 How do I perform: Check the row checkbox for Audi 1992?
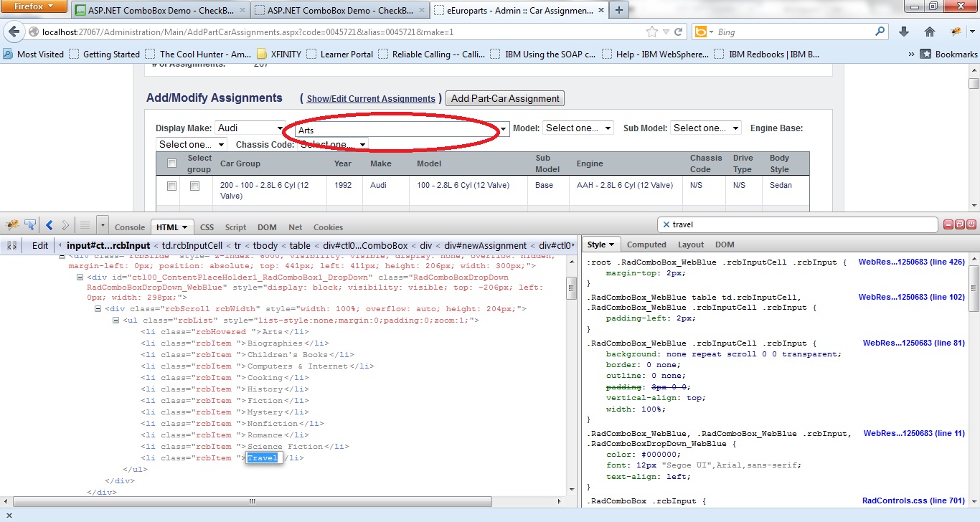pyautogui.click(x=171, y=186)
